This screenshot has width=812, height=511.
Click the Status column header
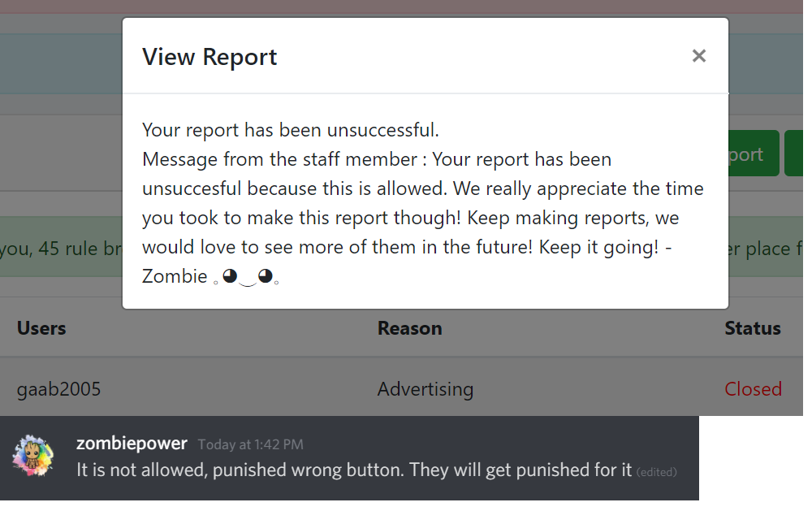tap(753, 328)
